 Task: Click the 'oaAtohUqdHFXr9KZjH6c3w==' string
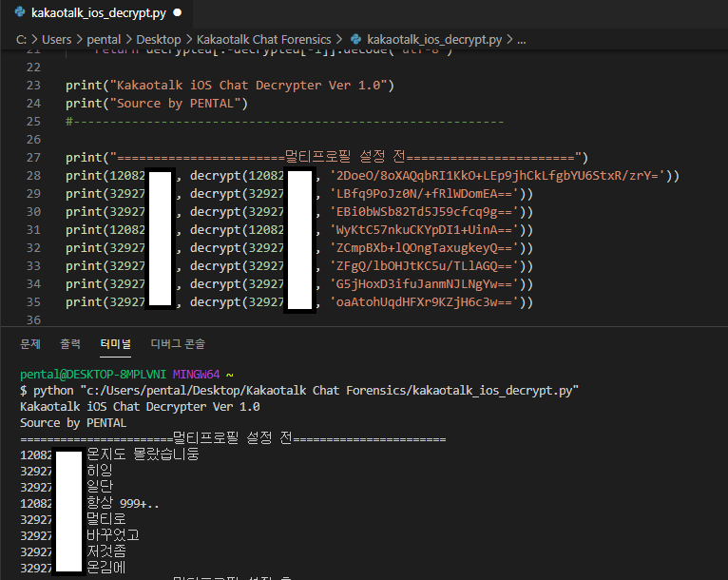click(424, 302)
